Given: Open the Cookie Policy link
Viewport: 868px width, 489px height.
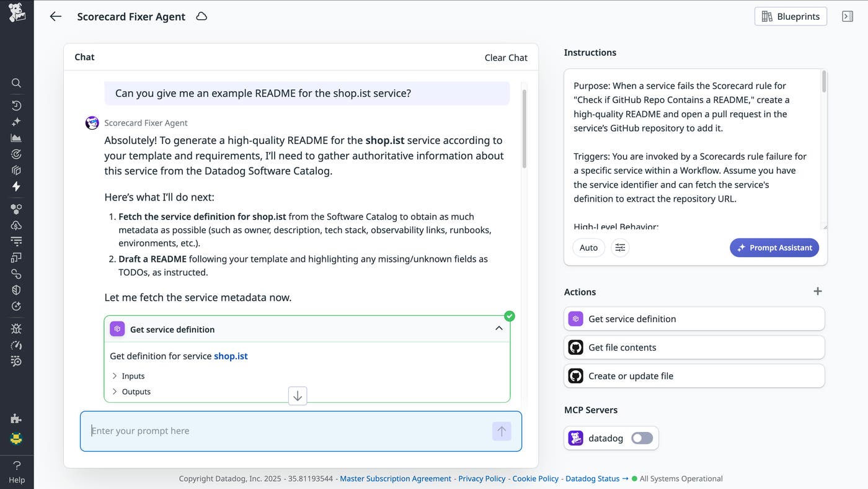Looking at the screenshot, I should [x=536, y=478].
